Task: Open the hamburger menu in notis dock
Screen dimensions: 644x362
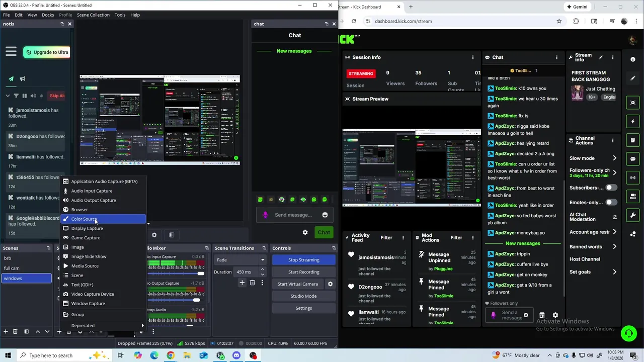Action: (x=11, y=52)
